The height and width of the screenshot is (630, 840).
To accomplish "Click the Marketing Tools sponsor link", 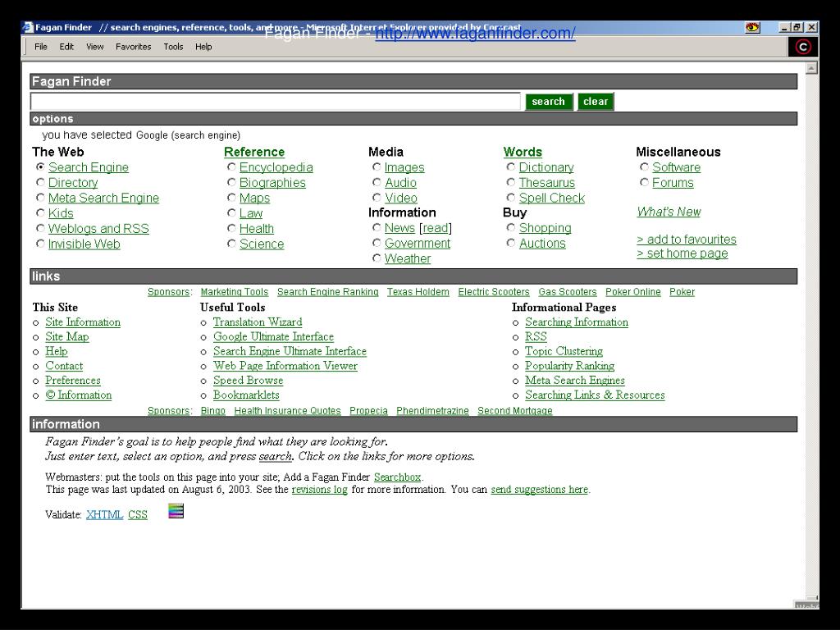I will point(234,292).
